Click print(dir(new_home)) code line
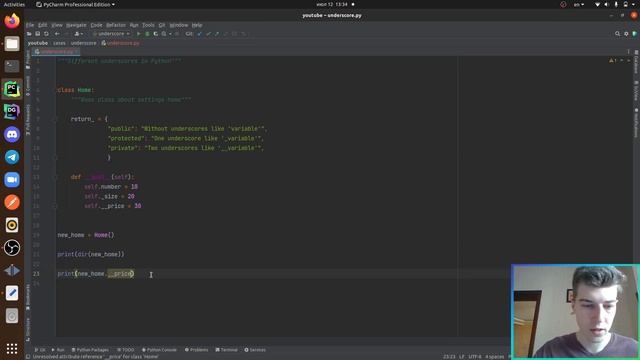Screen dimensions: 640x360 pos(91,254)
